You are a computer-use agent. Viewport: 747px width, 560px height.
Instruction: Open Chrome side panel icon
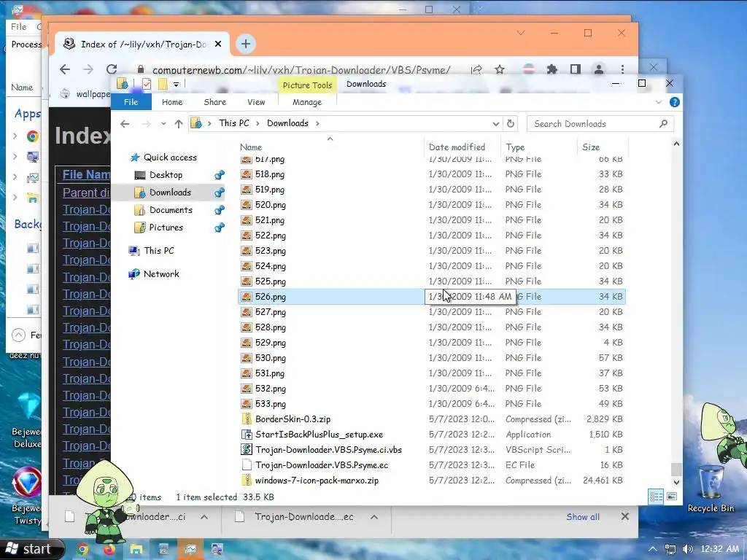click(x=576, y=69)
